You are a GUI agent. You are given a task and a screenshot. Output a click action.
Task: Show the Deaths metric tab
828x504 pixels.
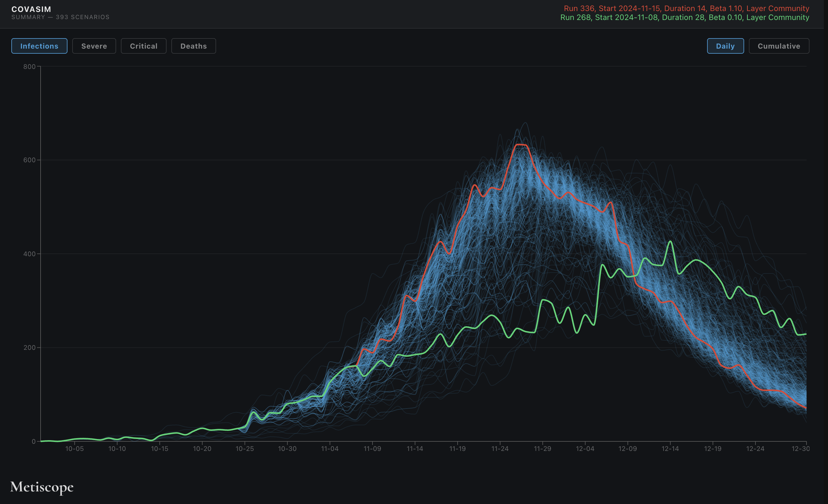pos(193,46)
